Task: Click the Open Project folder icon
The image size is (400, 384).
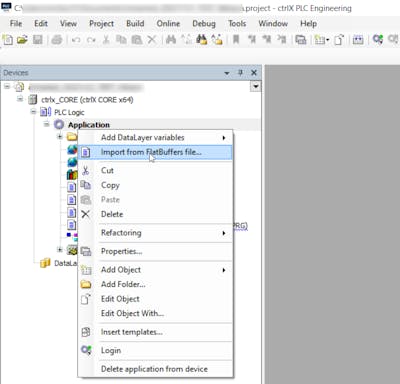Action: [22, 40]
